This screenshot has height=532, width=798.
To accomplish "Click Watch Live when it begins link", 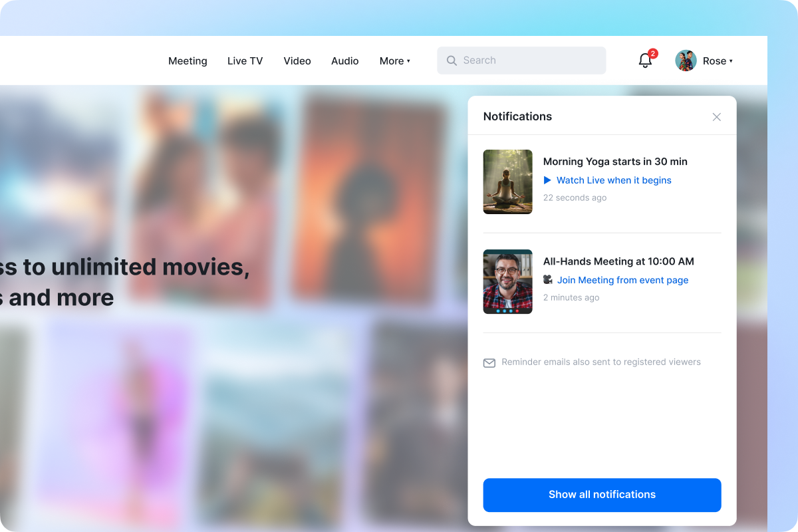I will tap(614, 180).
